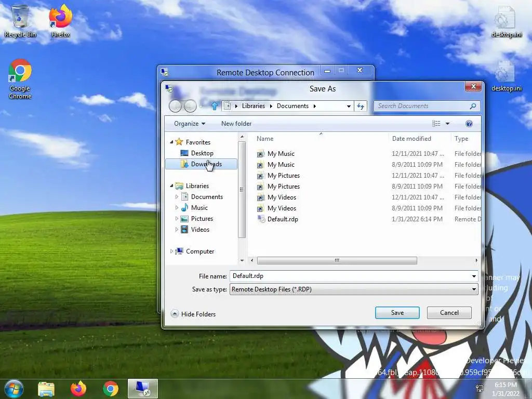This screenshot has width=532, height=399.
Task: Click the Save button
Action: (x=397, y=312)
